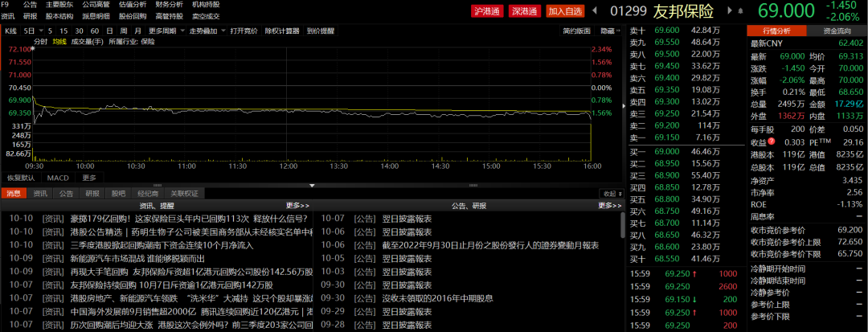The height and width of the screenshot is (332, 868).
Task: Select the 关联权证 tab
Action: click(184, 193)
